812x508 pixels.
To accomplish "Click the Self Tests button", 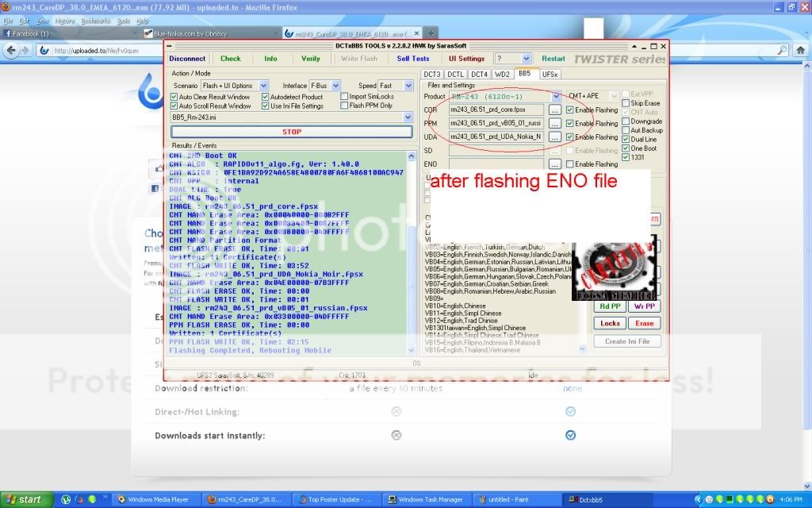I will click(x=412, y=59).
